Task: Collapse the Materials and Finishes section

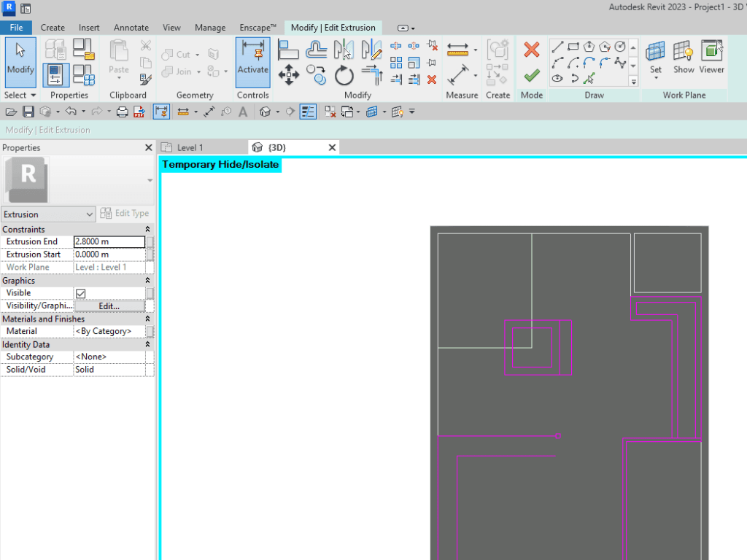Action: coord(147,319)
